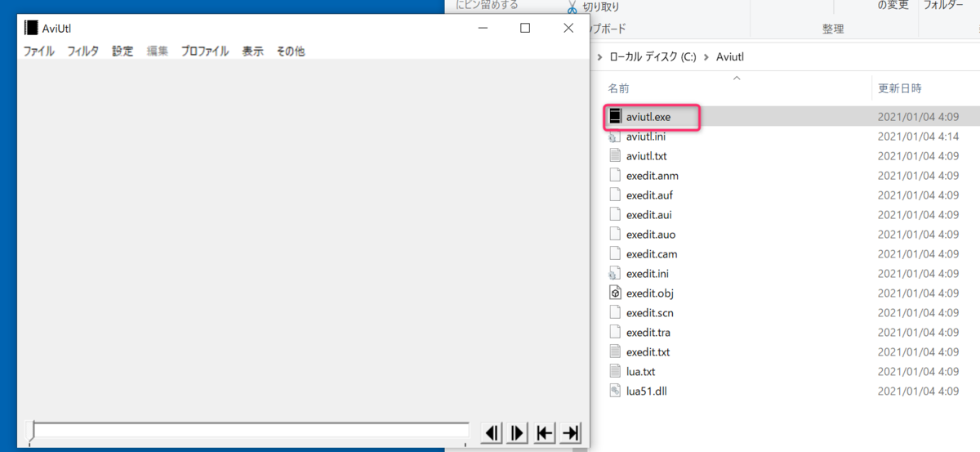The width and height of the screenshot is (980, 452).
Task: Expand the chevron before ローカル ディスク (C:)
Action: tap(601, 57)
